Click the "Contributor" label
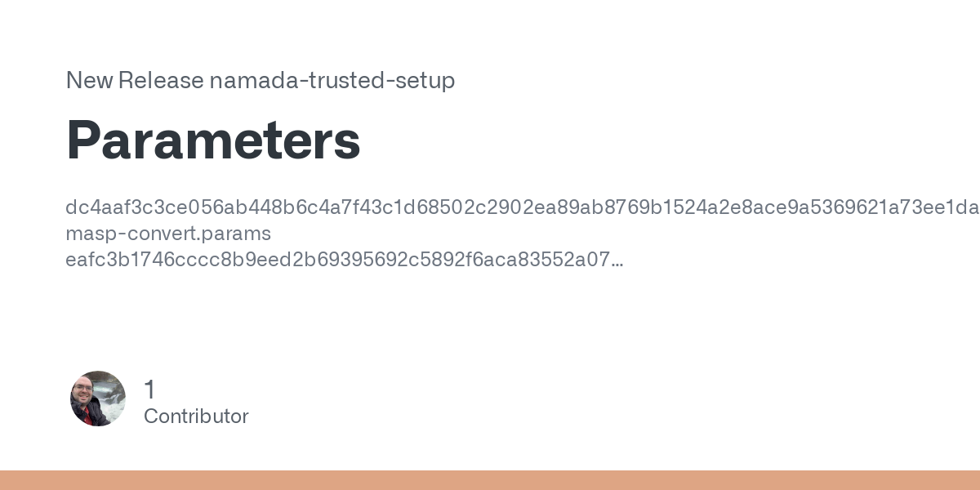Image resolution: width=980 pixels, height=490 pixels. [196, 416]
